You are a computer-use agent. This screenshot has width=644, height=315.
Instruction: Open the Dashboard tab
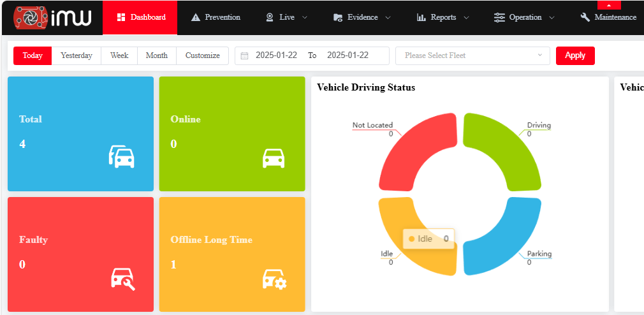pyautogui.click(x=140, y=18)
